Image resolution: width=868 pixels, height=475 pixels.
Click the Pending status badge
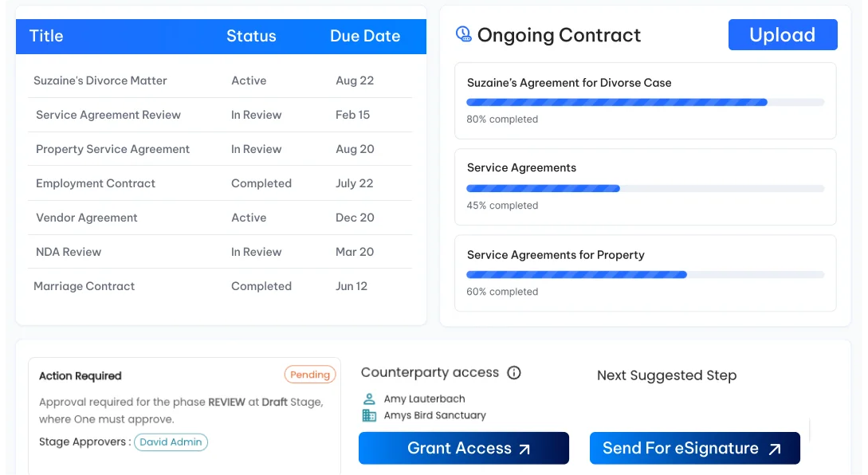[310, 375]
